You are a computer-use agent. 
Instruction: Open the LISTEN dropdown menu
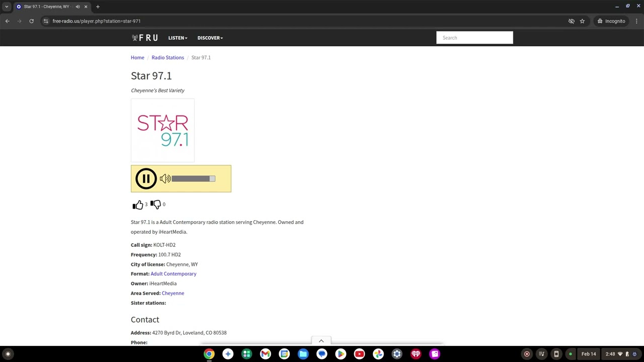[178, 38]
